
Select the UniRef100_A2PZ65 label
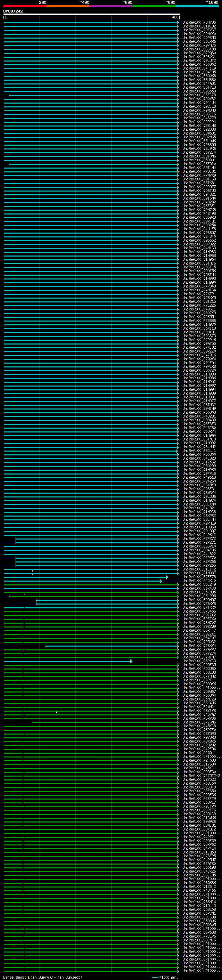click(x=199, y=565)
